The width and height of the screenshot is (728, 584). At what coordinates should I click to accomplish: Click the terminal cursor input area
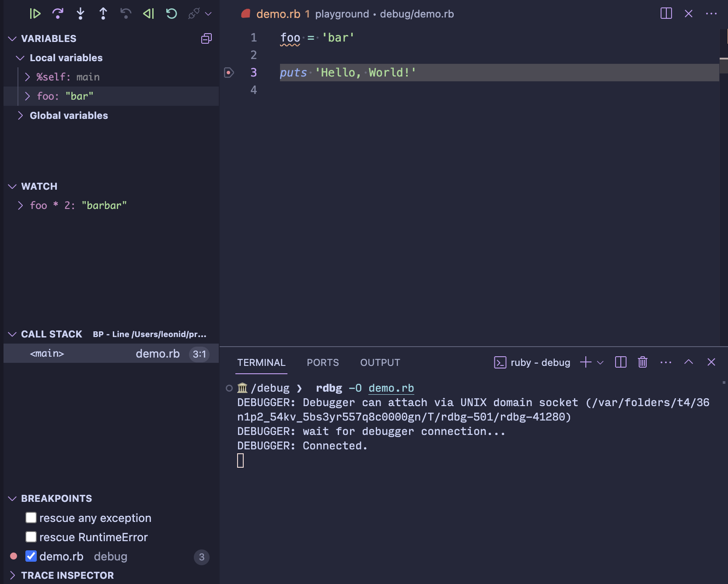pyautogui.click(x=241, y=460)
